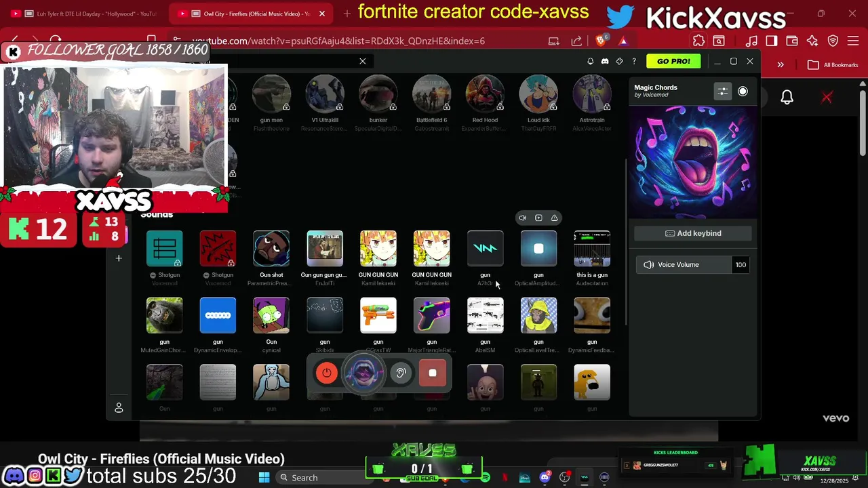Select the Battlefield 6 voice
This screenshot has width=868, height=488.
(432, 94)
